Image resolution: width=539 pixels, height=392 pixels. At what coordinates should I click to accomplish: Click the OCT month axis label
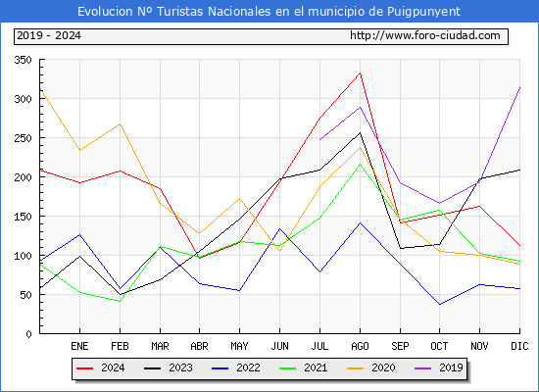(x=439, y=346)
